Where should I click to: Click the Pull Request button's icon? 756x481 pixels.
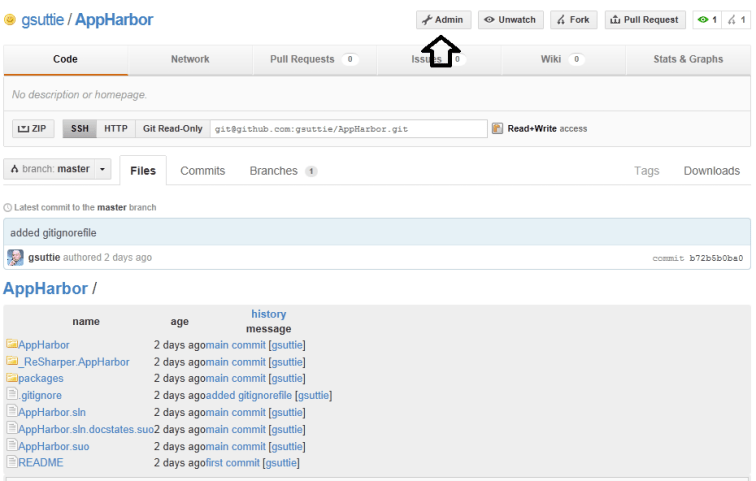615,20
